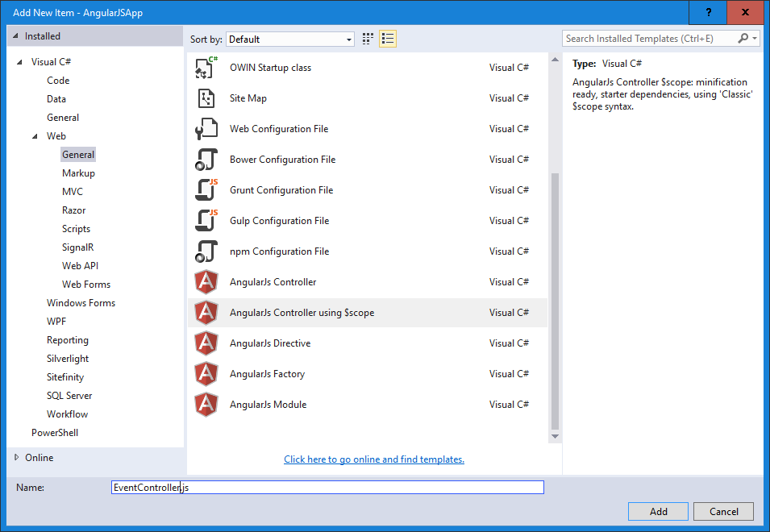Switch to small icons list view
The image size is (770, 532).
[388, 39]
